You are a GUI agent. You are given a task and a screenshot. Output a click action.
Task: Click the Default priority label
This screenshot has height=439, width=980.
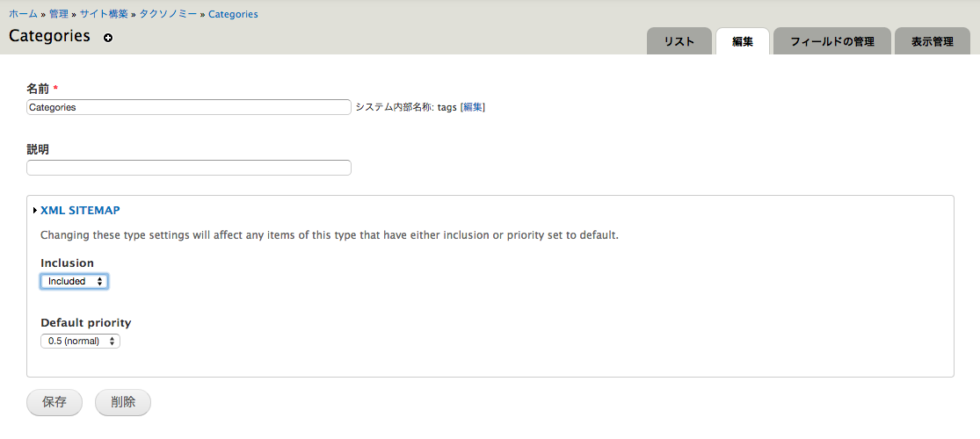pos(86,323)
